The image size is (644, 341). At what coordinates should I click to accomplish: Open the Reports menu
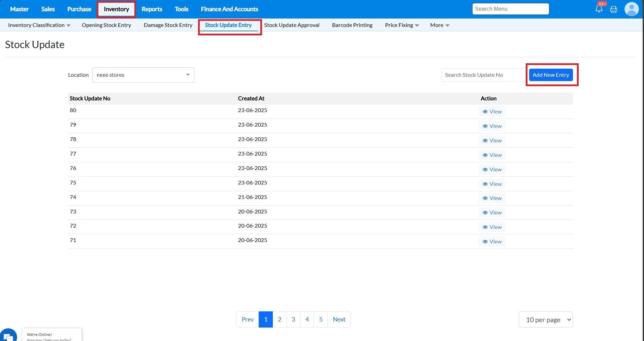pos(152,9)
